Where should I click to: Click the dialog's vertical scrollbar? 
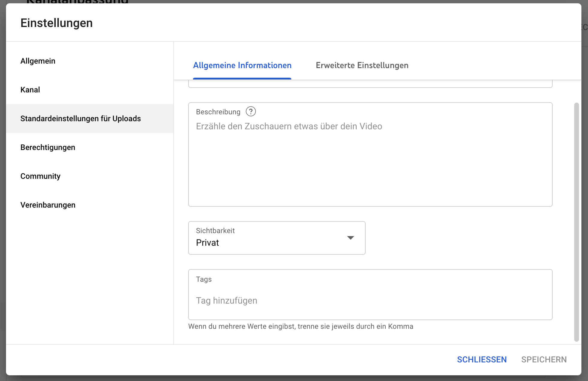(576, 222)
